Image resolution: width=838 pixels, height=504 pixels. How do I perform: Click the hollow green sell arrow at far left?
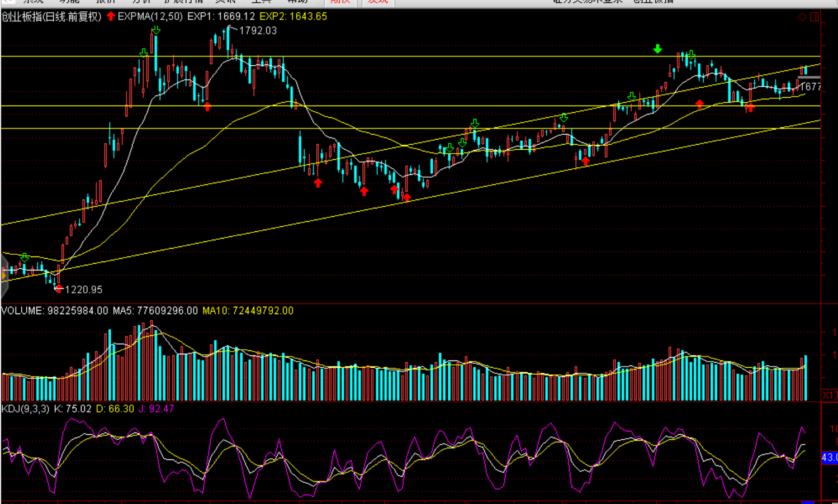25,258
